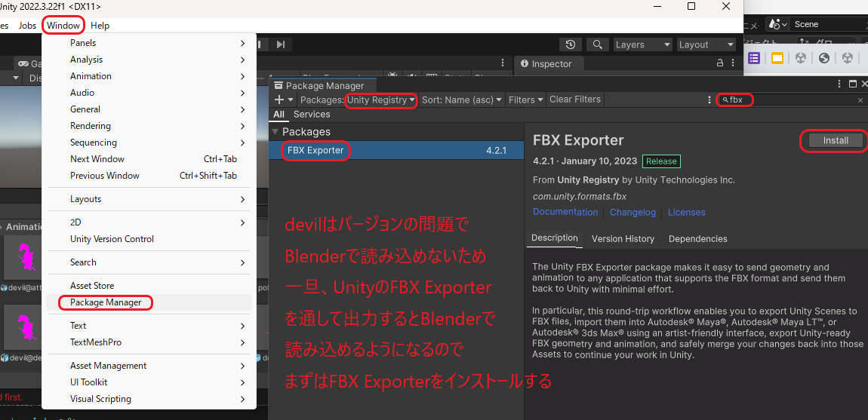Open the Help menu
Viewport: 868px width, 420px height.
click(x=100, y=26)
